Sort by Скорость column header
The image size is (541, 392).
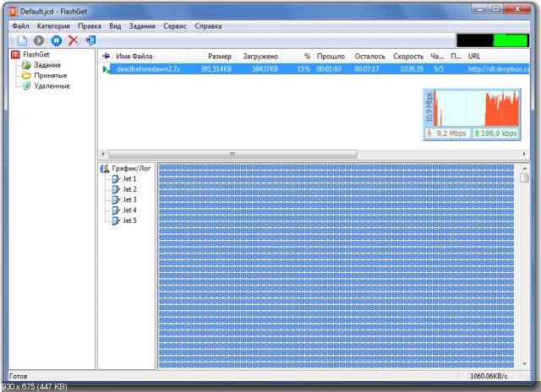tap(408, 57)
